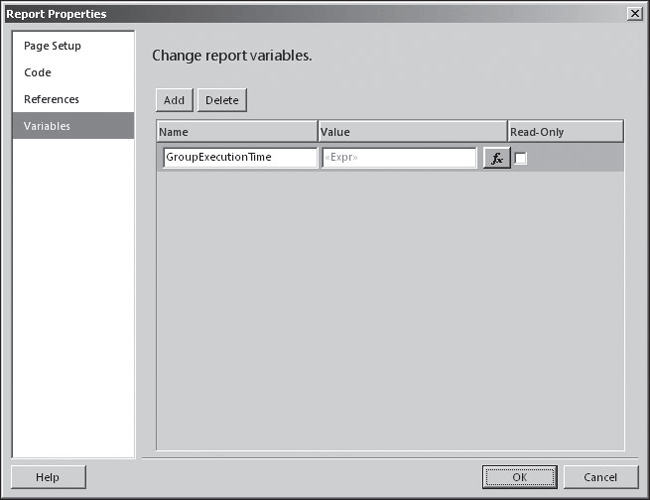This screenshot has width=650, height=500.
Task: Edit the GroupExecutionTime name field
Action: pyautogui.click(x=240, y=158)
